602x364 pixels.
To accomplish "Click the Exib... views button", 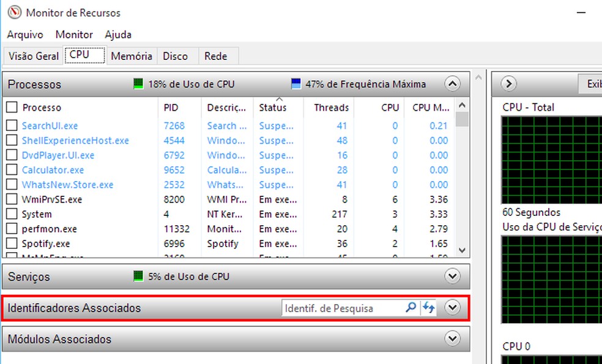I will tap(590, 84).
